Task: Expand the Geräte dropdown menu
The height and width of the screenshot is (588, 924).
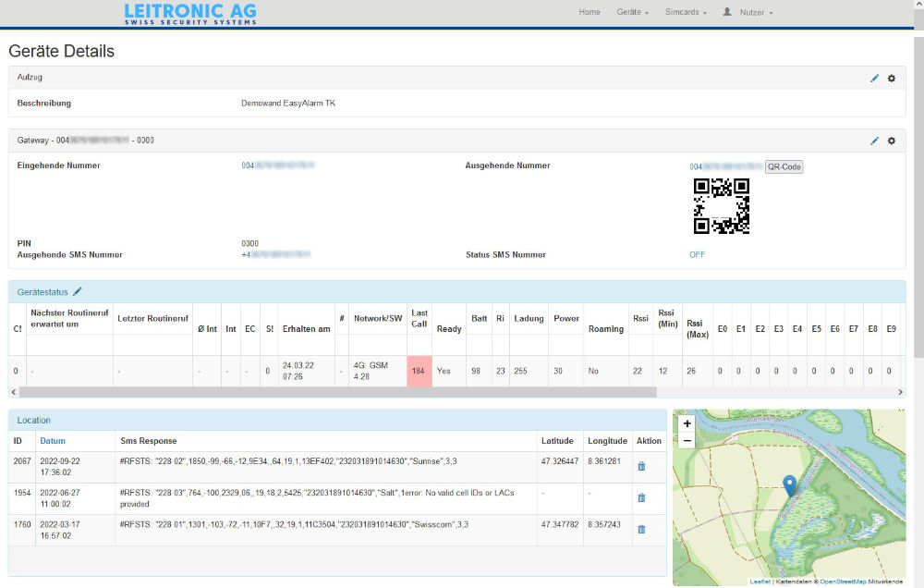Action: [632, 12]
